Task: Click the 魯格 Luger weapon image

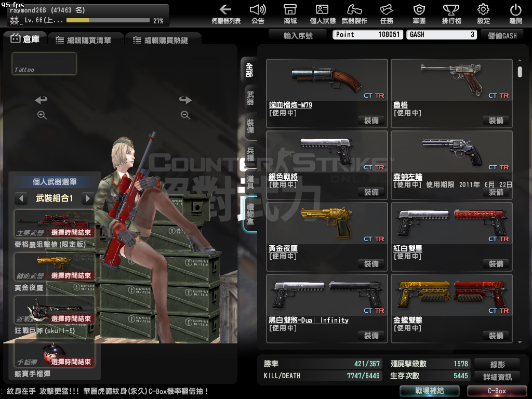Action: pos(451,79)
